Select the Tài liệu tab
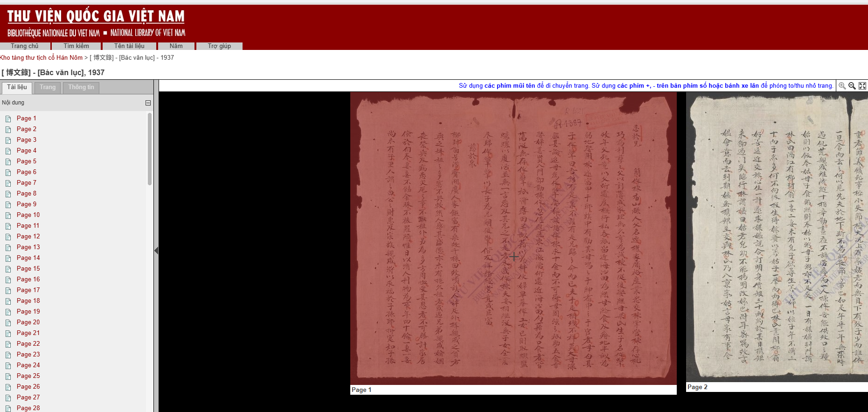 (17, 87)
